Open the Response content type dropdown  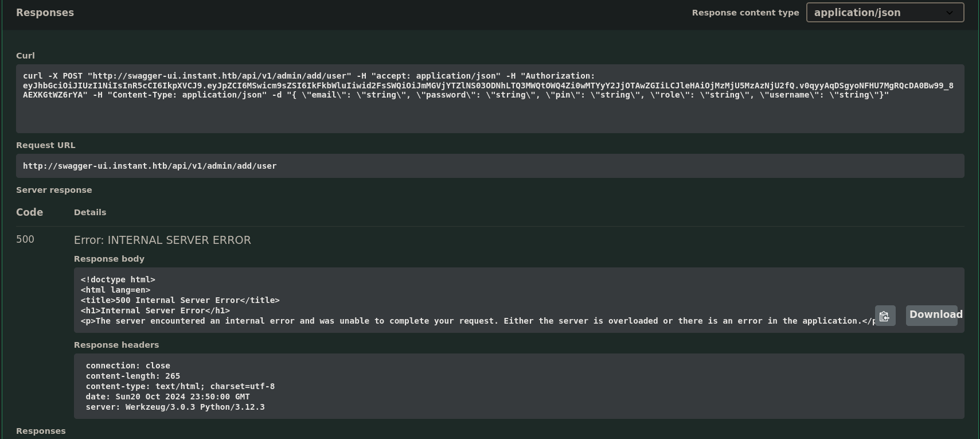(x=885, y=13)
